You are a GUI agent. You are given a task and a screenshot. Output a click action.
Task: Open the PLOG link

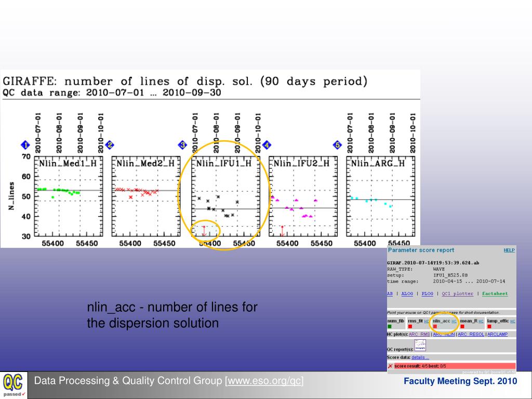[428, 294]
